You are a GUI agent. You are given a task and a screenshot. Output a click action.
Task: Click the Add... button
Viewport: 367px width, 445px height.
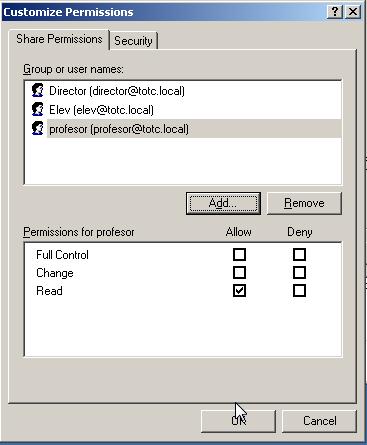[x=223, y=203]
